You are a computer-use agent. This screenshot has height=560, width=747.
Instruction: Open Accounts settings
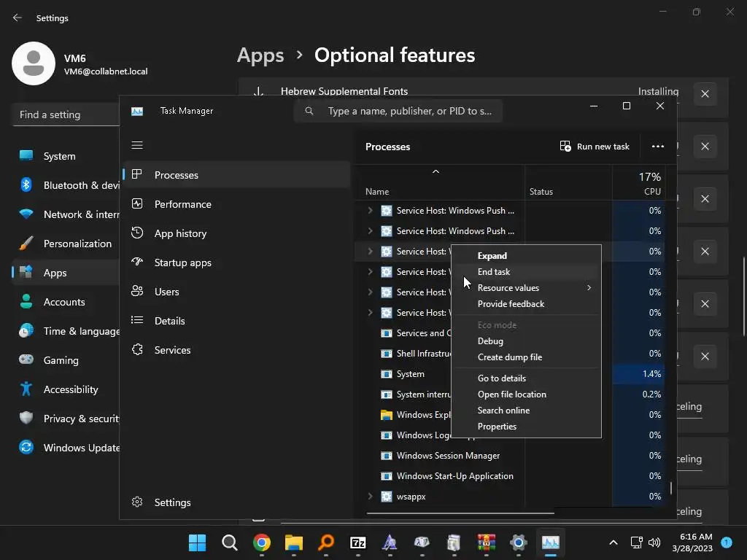point(66,302)
